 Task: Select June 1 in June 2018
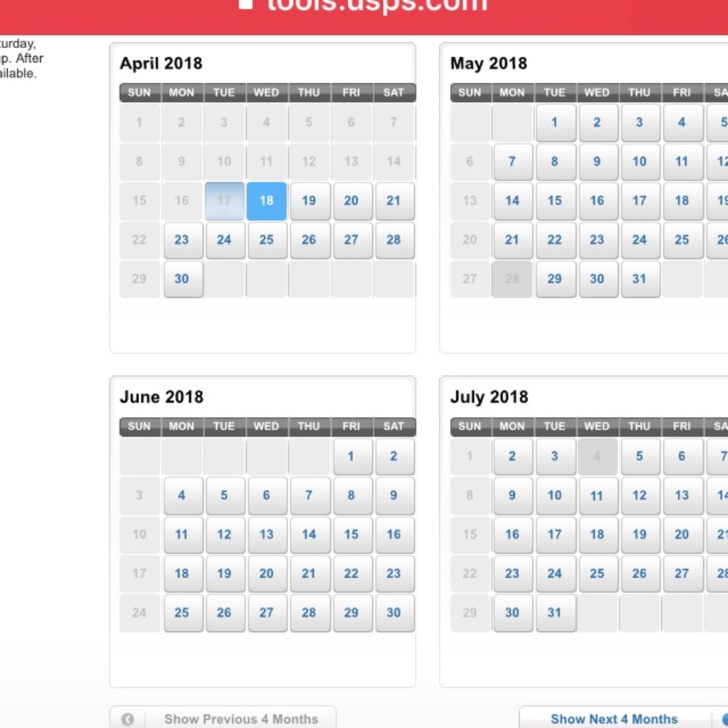tap(351, 456)
